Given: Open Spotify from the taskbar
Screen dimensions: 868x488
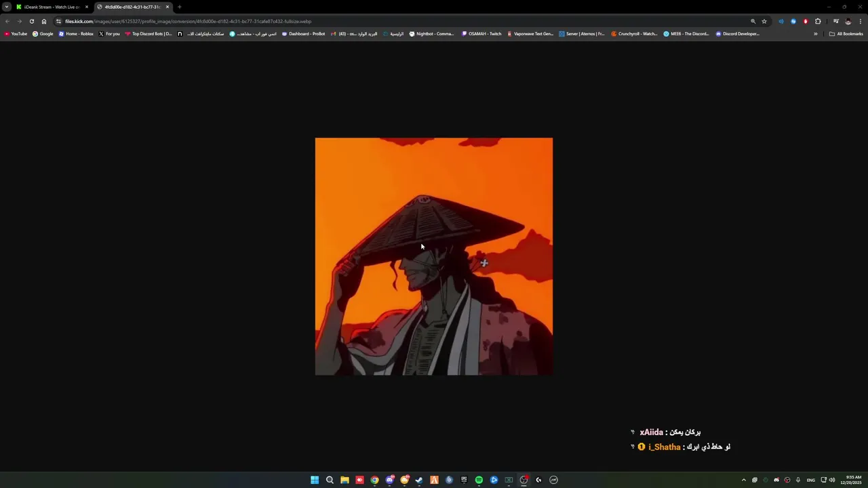Looking at the screenshot, I should click(x=479, y=480).
